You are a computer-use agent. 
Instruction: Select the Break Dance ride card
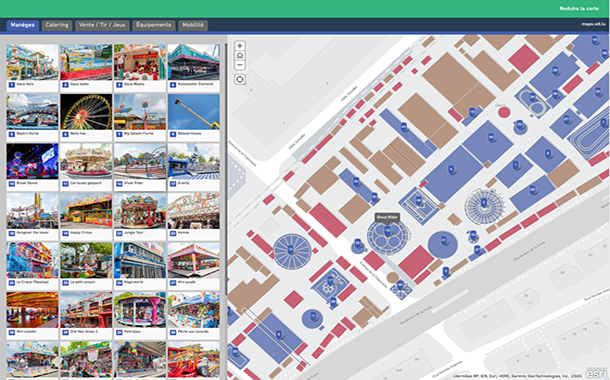[x=32, y=167]
